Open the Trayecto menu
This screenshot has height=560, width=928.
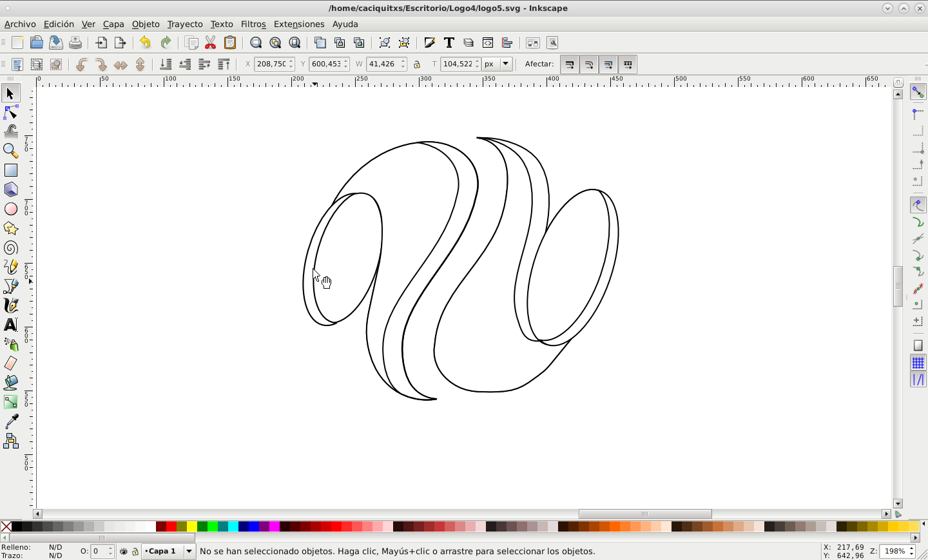(184, 24)
